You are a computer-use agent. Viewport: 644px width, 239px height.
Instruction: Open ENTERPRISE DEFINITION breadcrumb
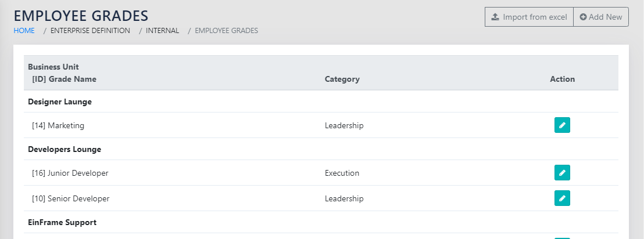(x=90, y=30)
